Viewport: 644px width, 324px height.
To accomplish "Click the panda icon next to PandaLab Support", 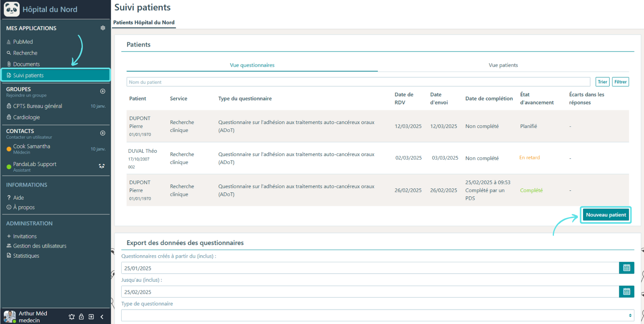I will point(102,166).
